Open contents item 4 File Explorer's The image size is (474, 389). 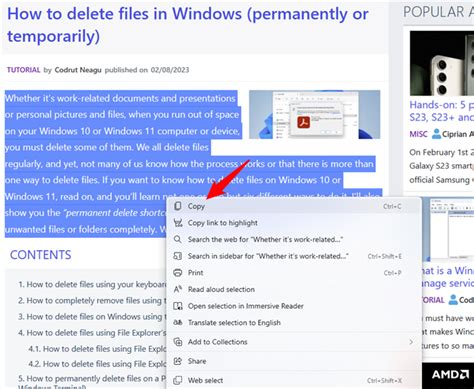(92, 333)
